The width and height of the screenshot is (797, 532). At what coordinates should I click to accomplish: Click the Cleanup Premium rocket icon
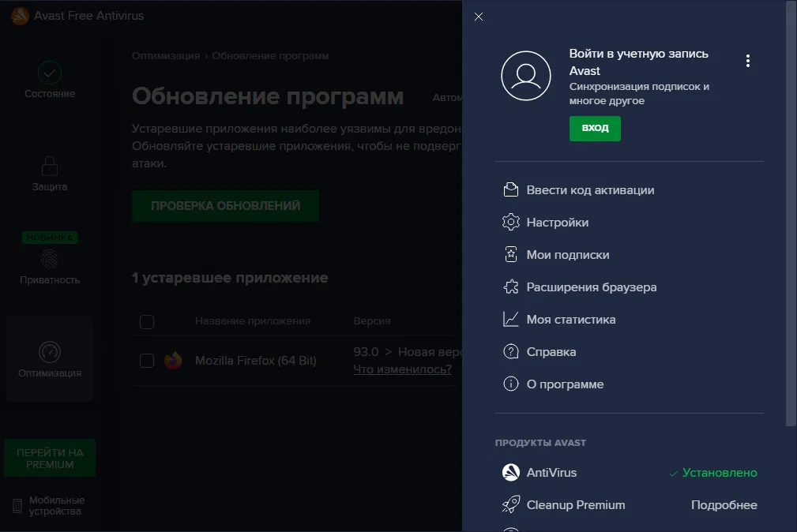coord(510,504)
